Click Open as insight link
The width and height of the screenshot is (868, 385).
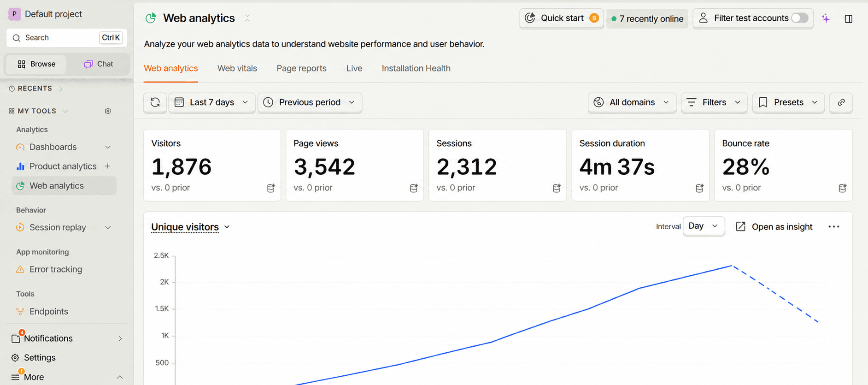click(x=774, y=226)
